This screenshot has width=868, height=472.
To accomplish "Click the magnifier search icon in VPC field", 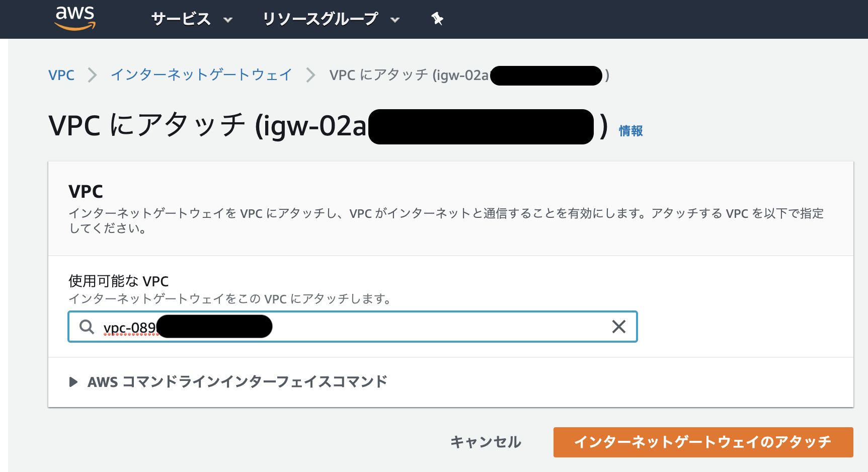I will tap(87, 327).
